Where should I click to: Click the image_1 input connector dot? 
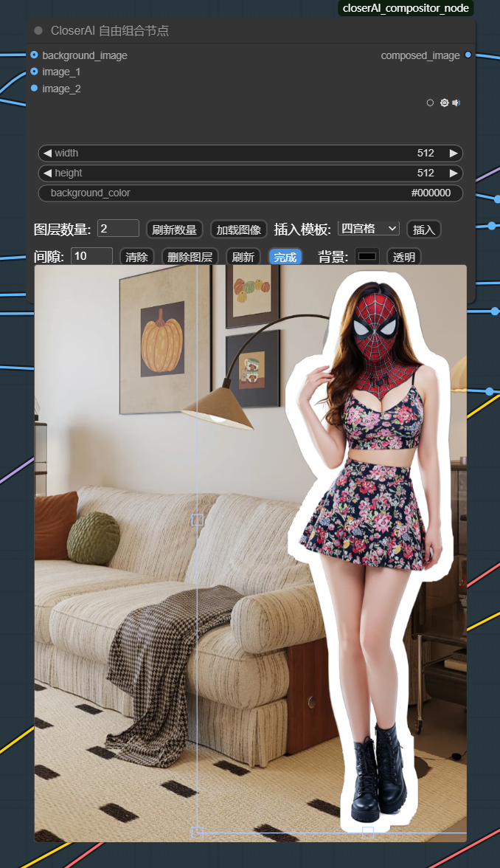[x=34, y=72]
